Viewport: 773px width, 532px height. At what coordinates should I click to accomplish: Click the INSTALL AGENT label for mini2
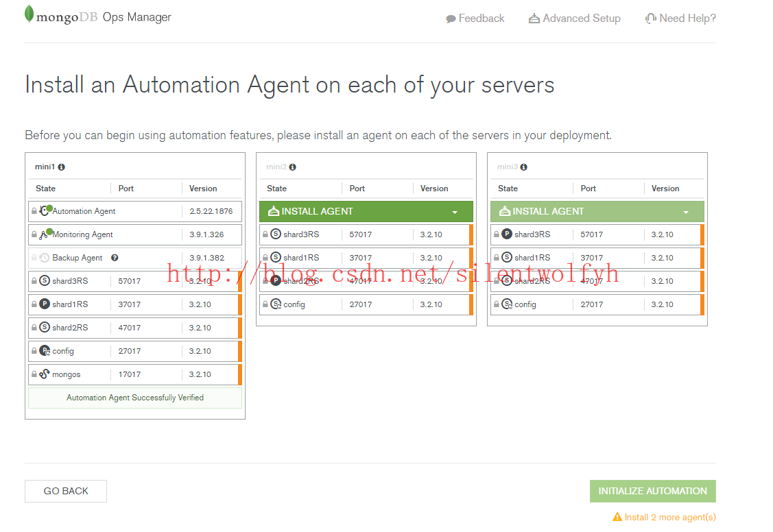pyautogui.click(x=317, y=211)
